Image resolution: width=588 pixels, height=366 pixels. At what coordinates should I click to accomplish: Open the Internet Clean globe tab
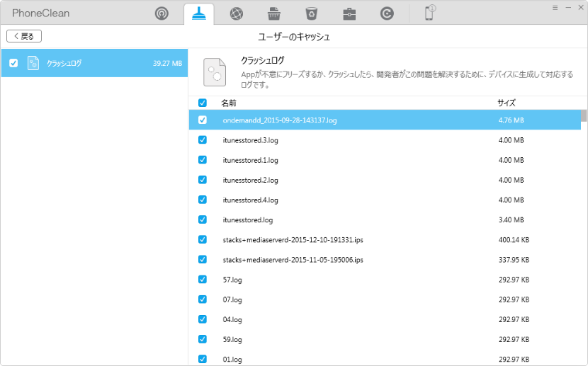236,14
